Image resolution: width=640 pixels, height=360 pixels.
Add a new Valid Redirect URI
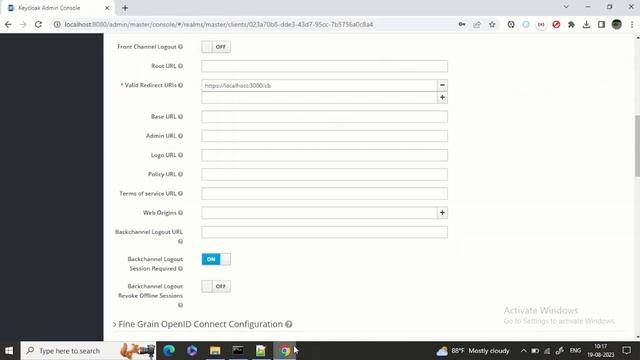[x=442, y=98]
